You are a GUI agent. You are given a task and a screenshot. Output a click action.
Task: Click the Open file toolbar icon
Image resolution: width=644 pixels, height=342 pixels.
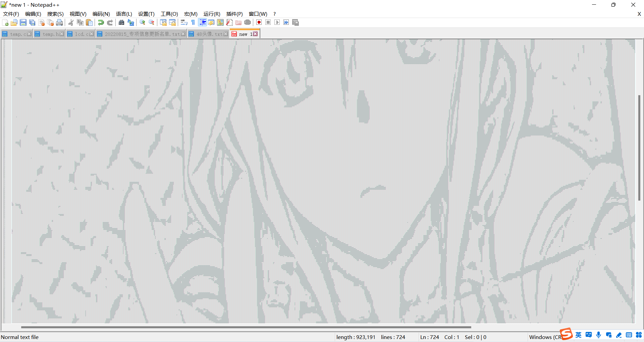(x=14, y=22)
